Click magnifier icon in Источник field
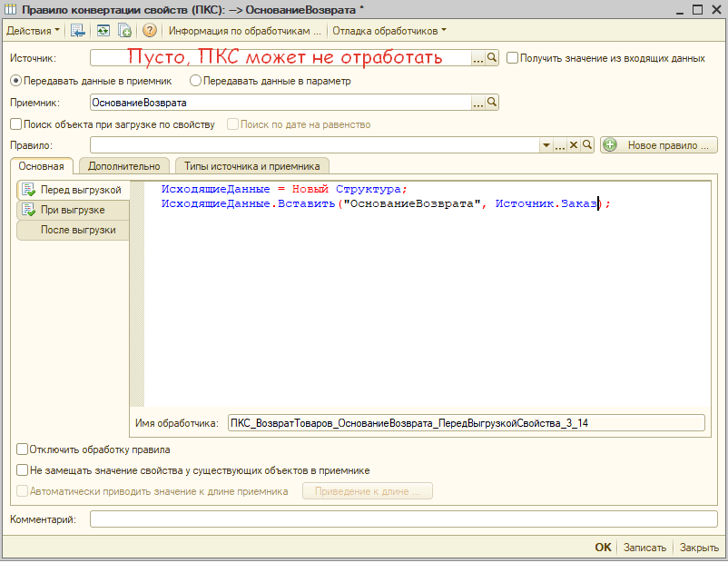The image size is (728, 563). click(x=492, y=58)
